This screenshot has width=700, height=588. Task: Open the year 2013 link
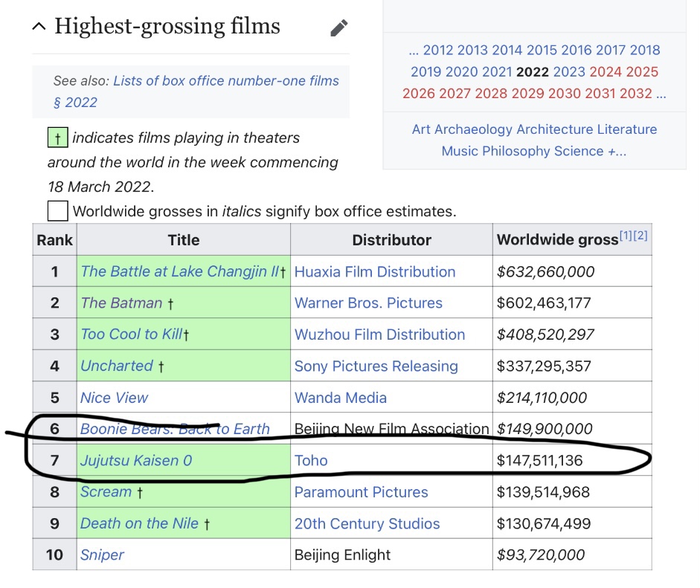(x=472, y=50)
